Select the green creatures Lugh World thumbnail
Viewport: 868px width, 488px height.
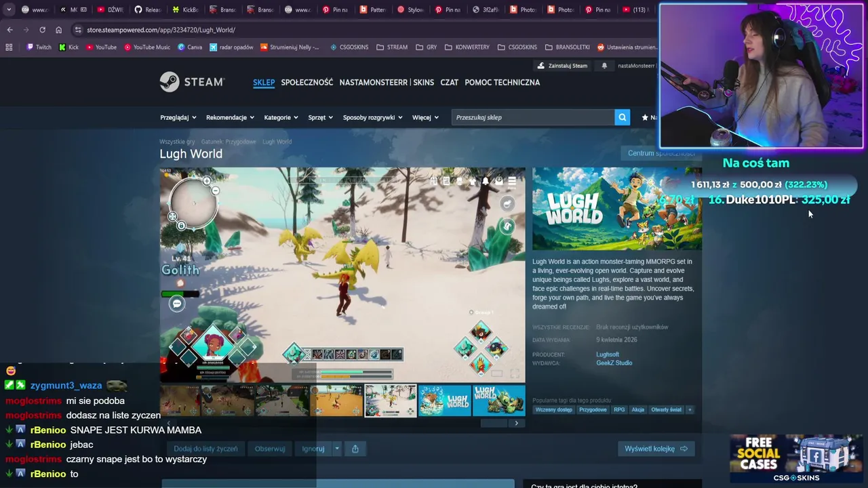(x=499, y=400)
